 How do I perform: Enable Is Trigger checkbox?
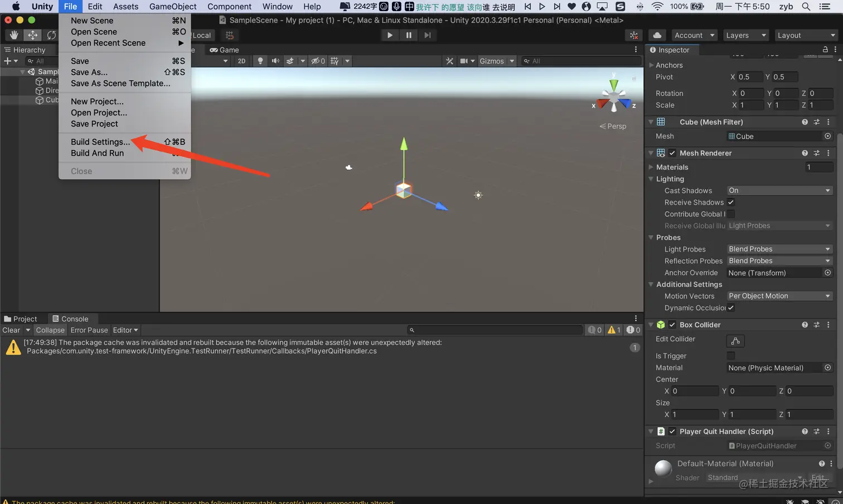pos(731,356)
